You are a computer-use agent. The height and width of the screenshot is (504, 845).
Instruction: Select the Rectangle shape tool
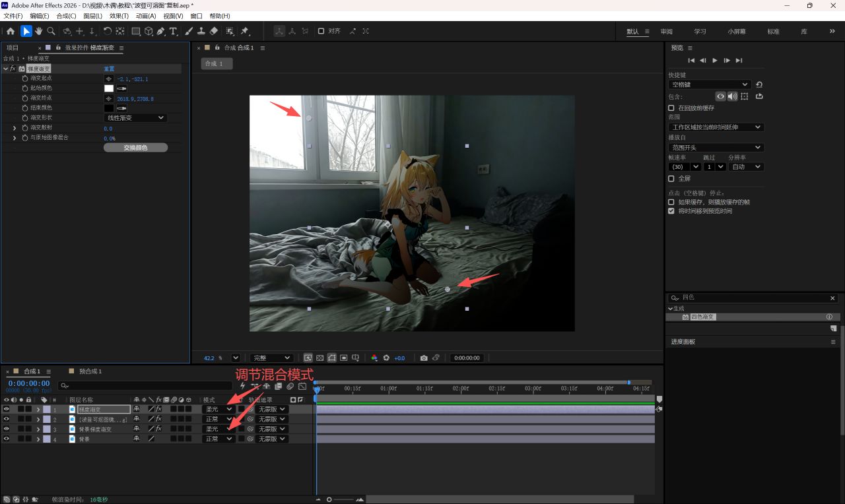coord(136,31)
